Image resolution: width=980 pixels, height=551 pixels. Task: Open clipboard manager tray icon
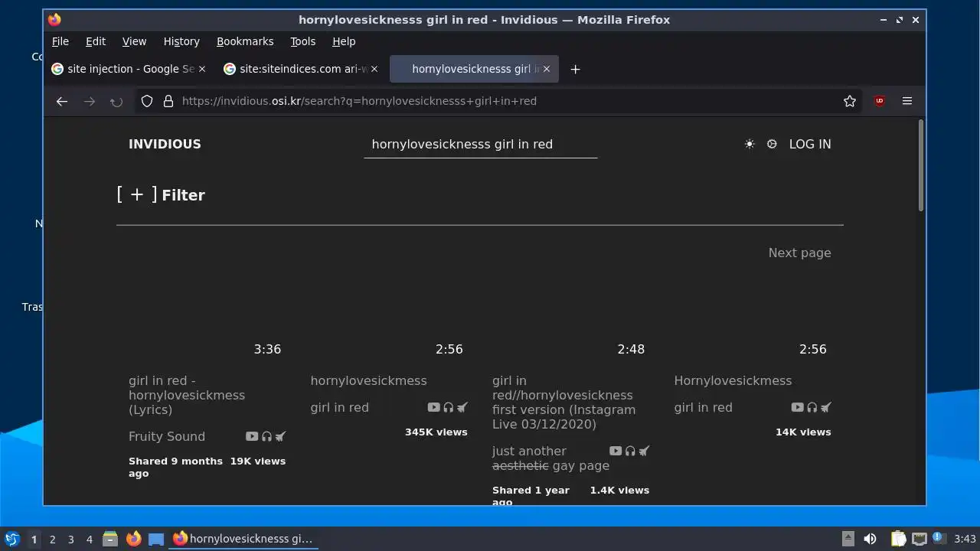[x=898, y=539]
